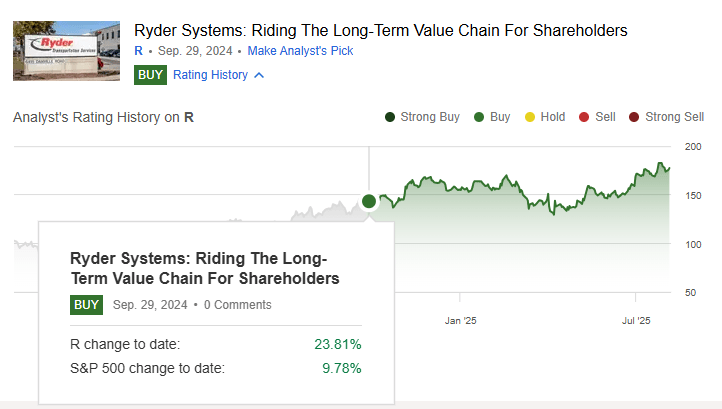Open the Ryder article thumbnail image
This screenshot has width=722, height=409.
coord(68,52)
